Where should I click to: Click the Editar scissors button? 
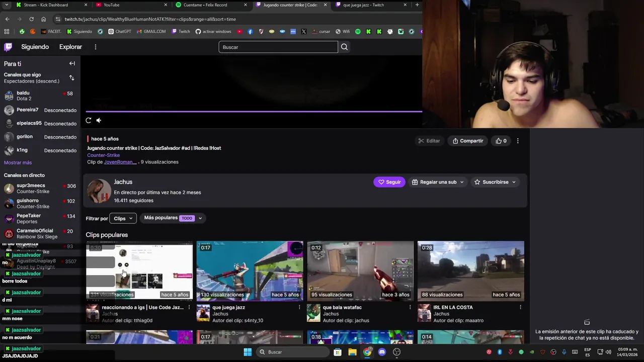(429, 141)
